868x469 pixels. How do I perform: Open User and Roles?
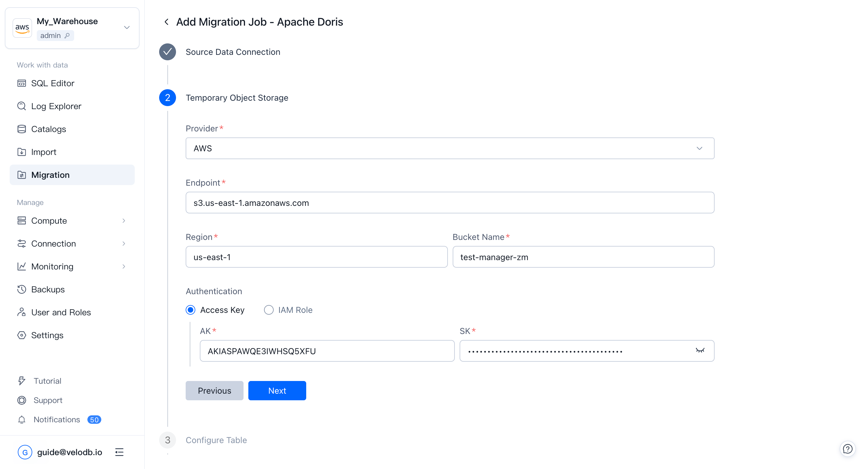point(61,312)
